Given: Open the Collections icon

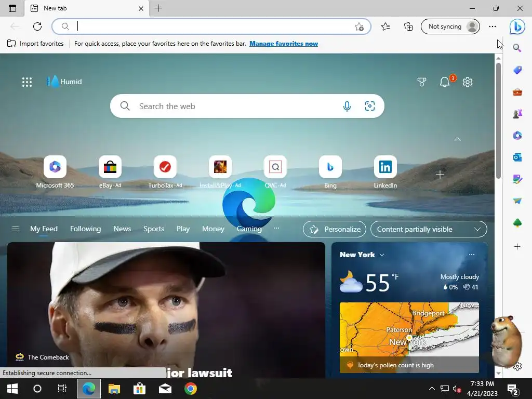Looking at the screenshot, I should (408, 26).
